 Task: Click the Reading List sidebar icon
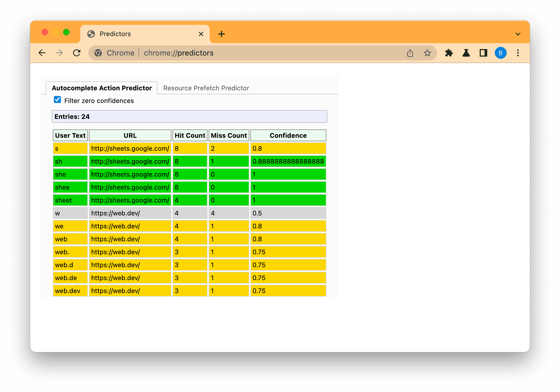pyautogui.click(x=483, y=53)
